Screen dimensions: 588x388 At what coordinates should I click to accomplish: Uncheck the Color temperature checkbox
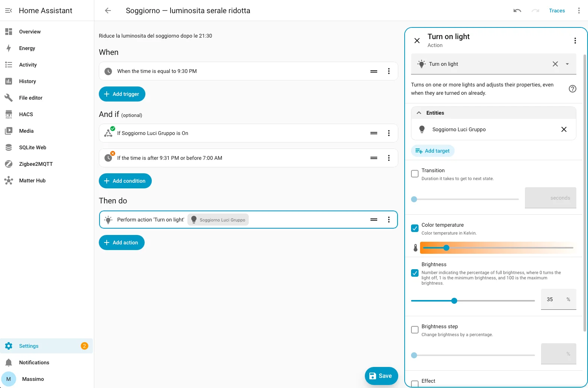415,228
